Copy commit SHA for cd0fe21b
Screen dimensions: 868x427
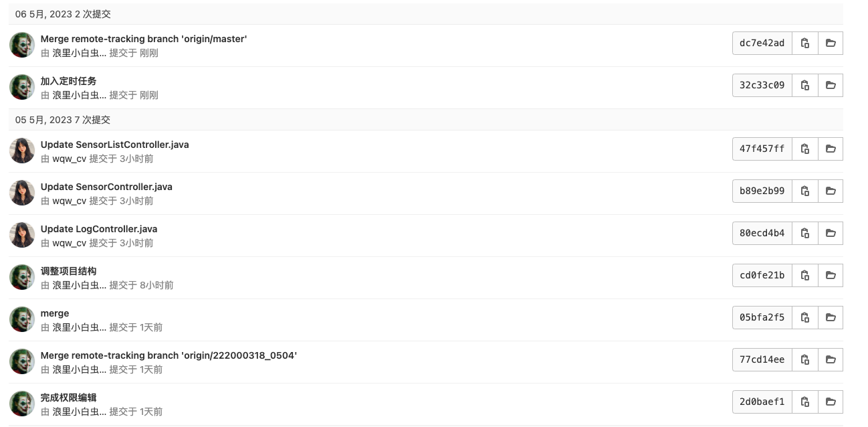805,275
